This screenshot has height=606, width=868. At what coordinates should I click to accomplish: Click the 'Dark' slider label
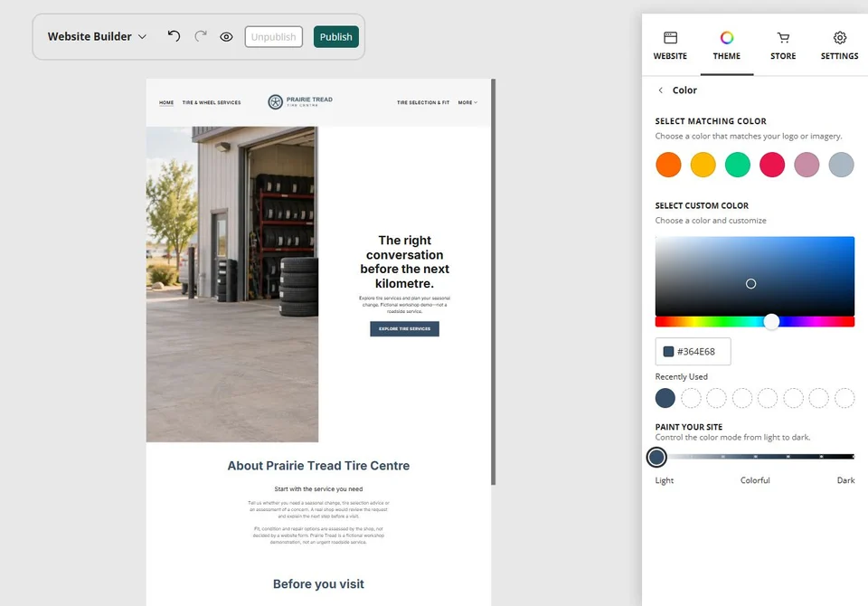point(845,480)
